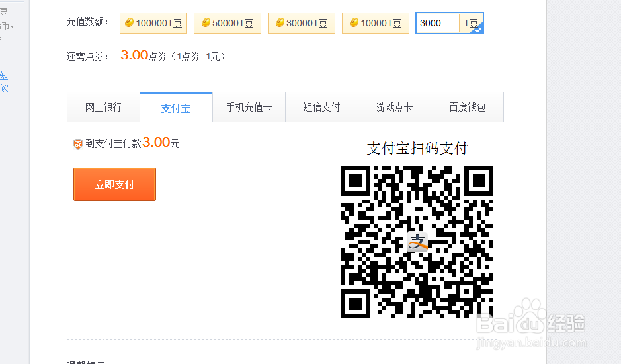Select the 100000T豆 recharge amount
621x364 pixels.
tap(153, 23)
